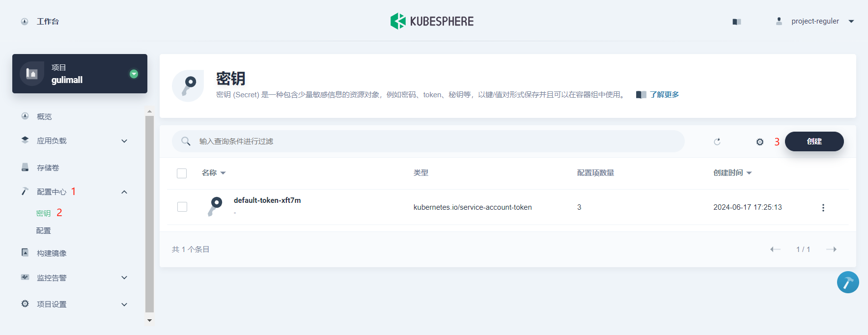Click the 类型 column header
868x335 pixels.
(421, 173)
